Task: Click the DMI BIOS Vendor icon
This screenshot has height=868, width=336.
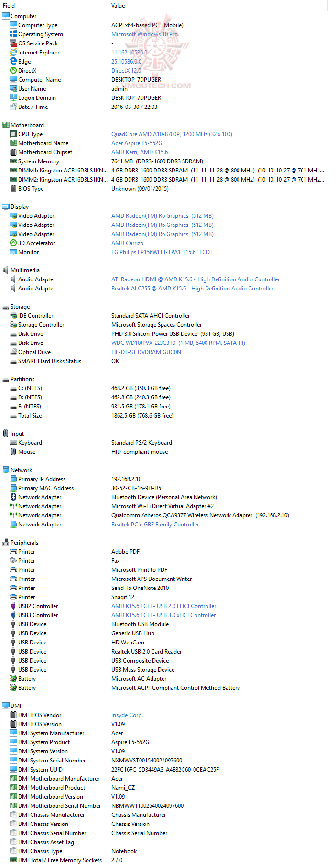Action: point(13,715)
